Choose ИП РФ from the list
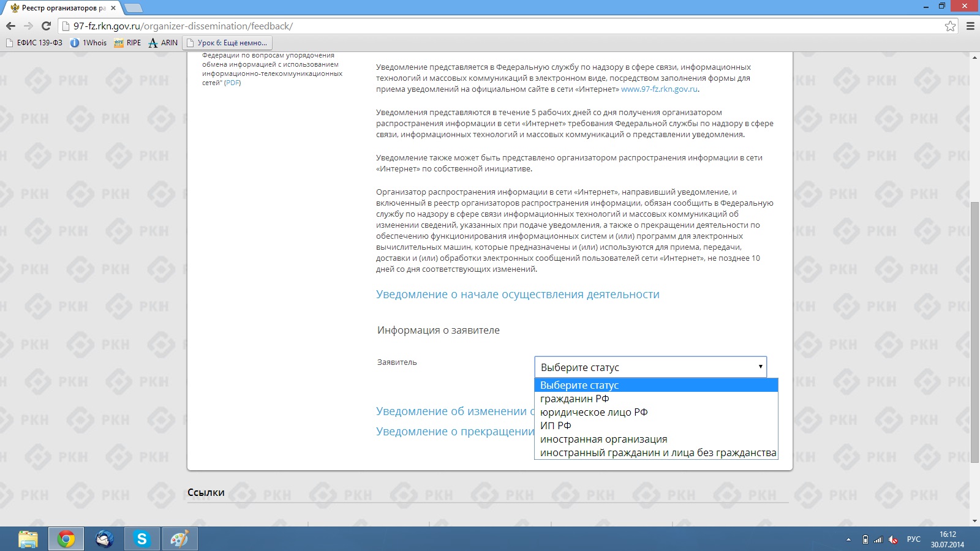 [656, 425]
